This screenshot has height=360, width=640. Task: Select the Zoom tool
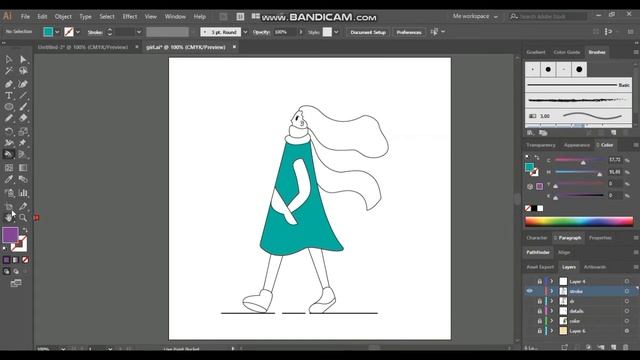click(x=23, y=218)
